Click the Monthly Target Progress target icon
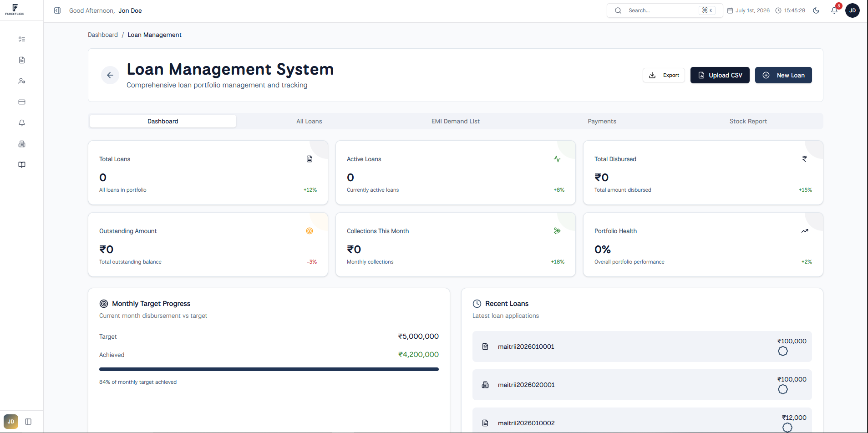This screenshot has height=433, width=868. (x=104, y=304)
